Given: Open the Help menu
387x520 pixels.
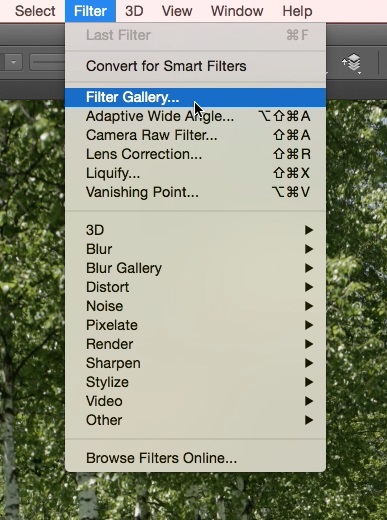Looking at the screenshot, I should [297, 11].
